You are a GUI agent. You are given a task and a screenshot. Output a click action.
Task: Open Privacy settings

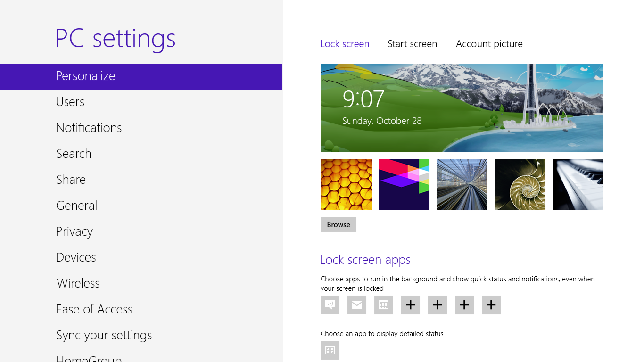click(141, 231)
